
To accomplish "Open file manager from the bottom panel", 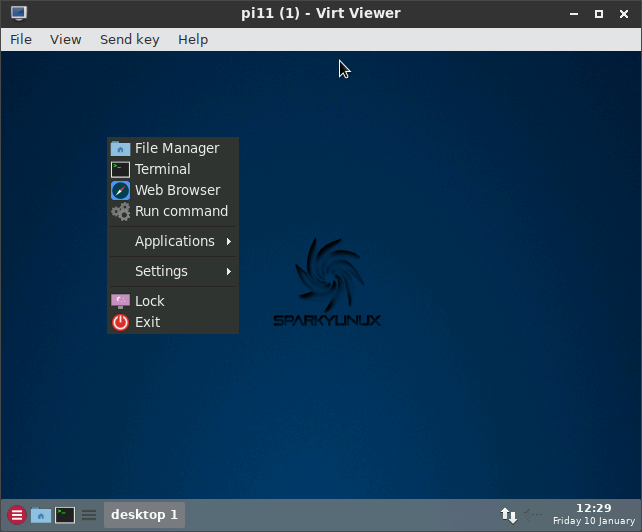I will (41, 515).
